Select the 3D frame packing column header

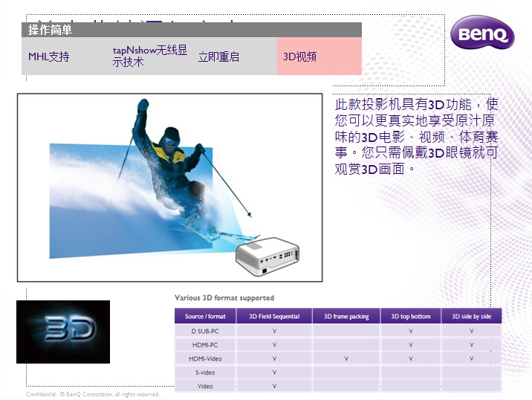click(346, 317)
